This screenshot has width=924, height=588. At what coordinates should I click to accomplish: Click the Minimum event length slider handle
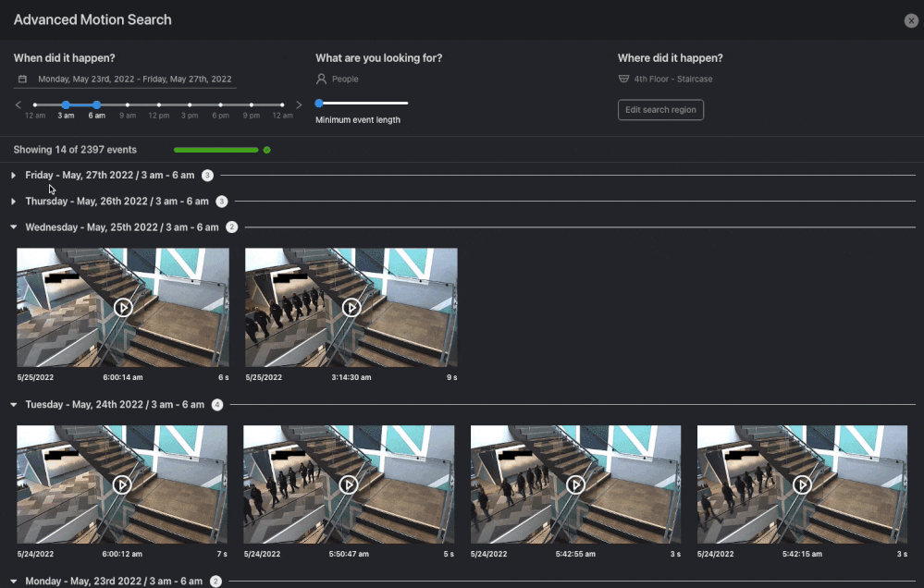pyautogui.click(x=319, y=103)
